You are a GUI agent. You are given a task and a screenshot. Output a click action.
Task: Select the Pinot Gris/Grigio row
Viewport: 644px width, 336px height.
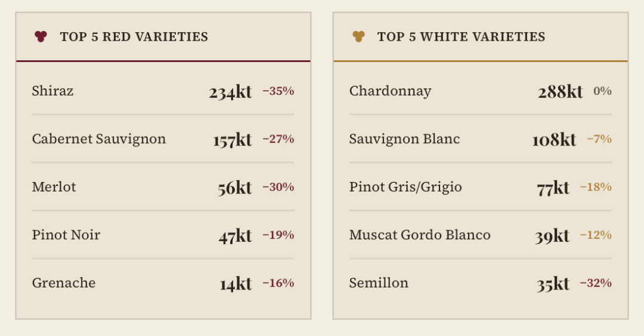(x=481, y=187)
